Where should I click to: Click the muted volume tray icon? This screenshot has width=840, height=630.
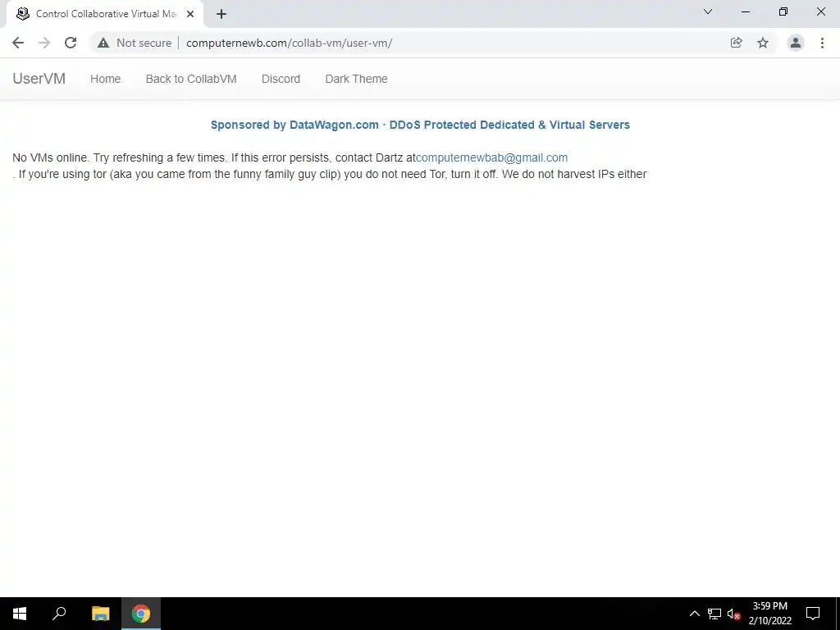tap(733, 614)
